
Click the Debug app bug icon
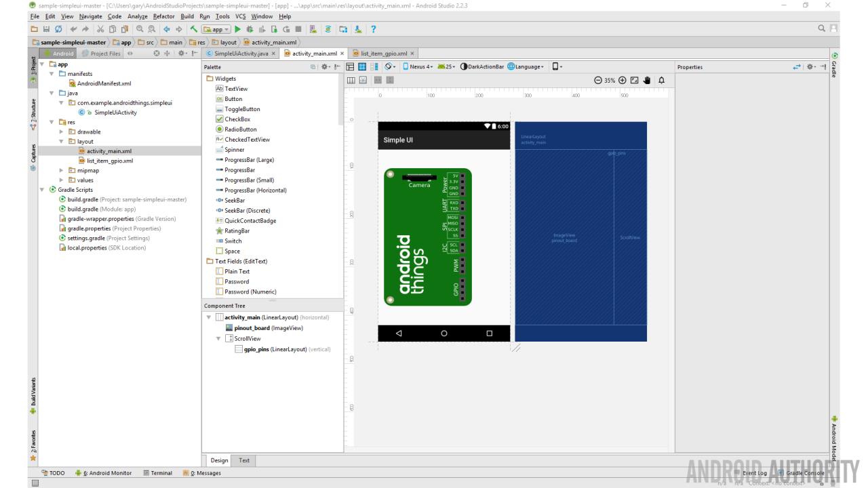click(250, 28)
